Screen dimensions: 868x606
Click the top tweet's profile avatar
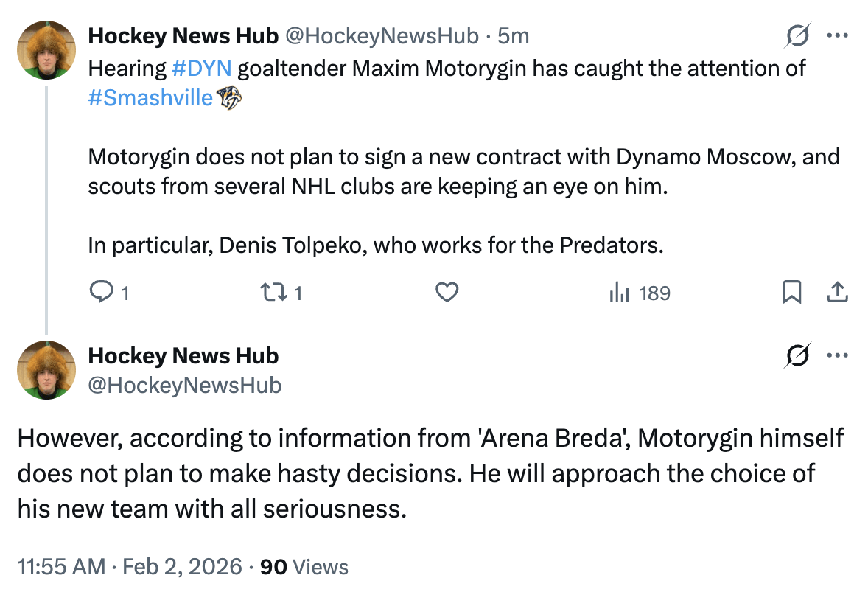click(46, 50)
